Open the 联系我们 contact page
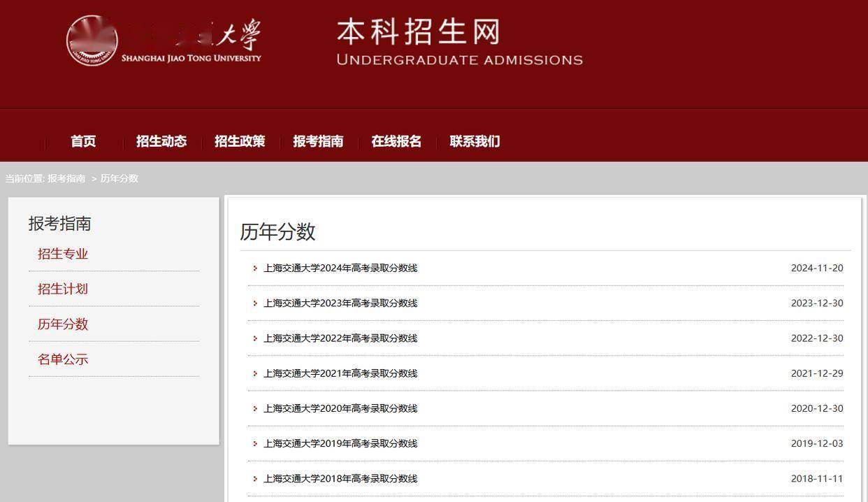This screenshot has height=502, width=868. pos(475,141)
